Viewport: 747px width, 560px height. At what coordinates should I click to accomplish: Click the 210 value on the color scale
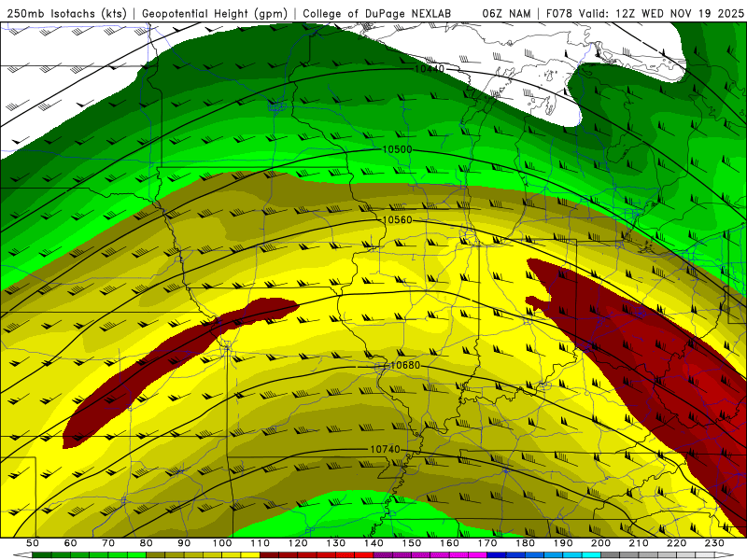coord(639,543)
